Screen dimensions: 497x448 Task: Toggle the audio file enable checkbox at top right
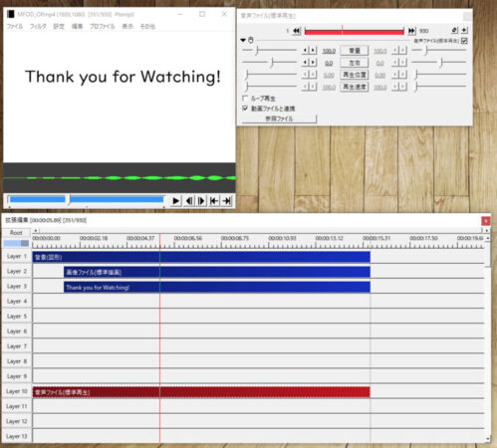point(464,41)
